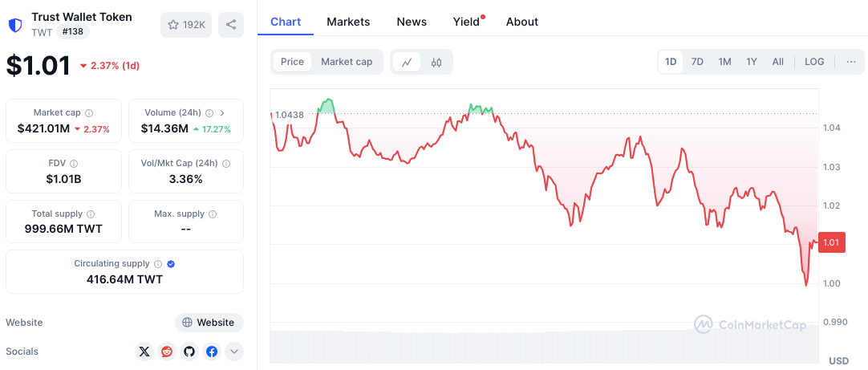The width and height of the screenshot is (868, 370).
Task: Click the 3.36% Vol/Mkt Cap value
Action: (x=186, y=179)
